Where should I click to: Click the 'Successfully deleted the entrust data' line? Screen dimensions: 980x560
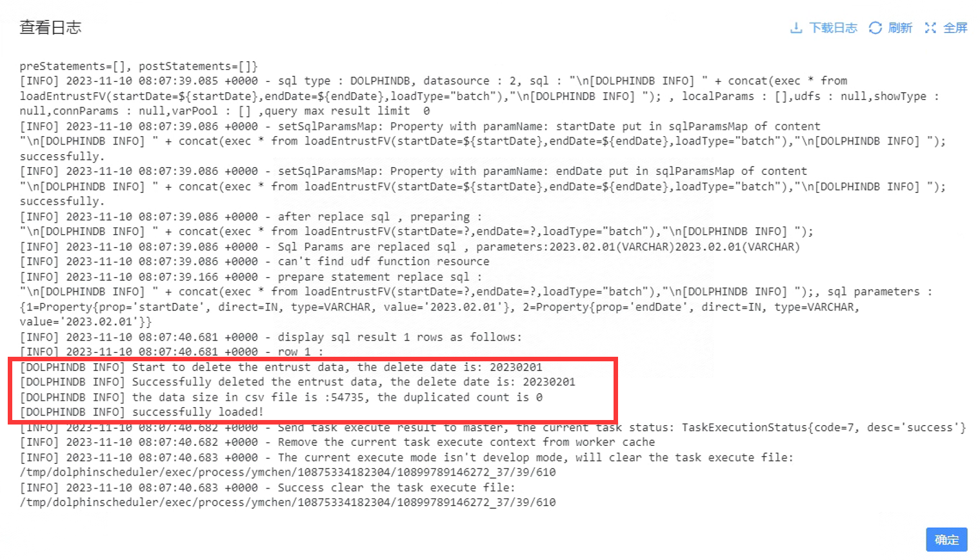coord(297,382)
